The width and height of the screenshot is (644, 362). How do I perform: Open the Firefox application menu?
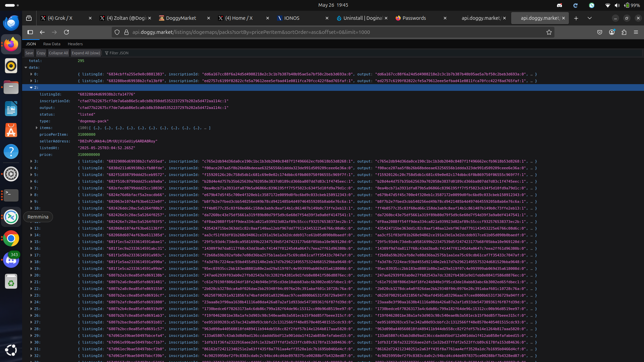pos(636,32)
